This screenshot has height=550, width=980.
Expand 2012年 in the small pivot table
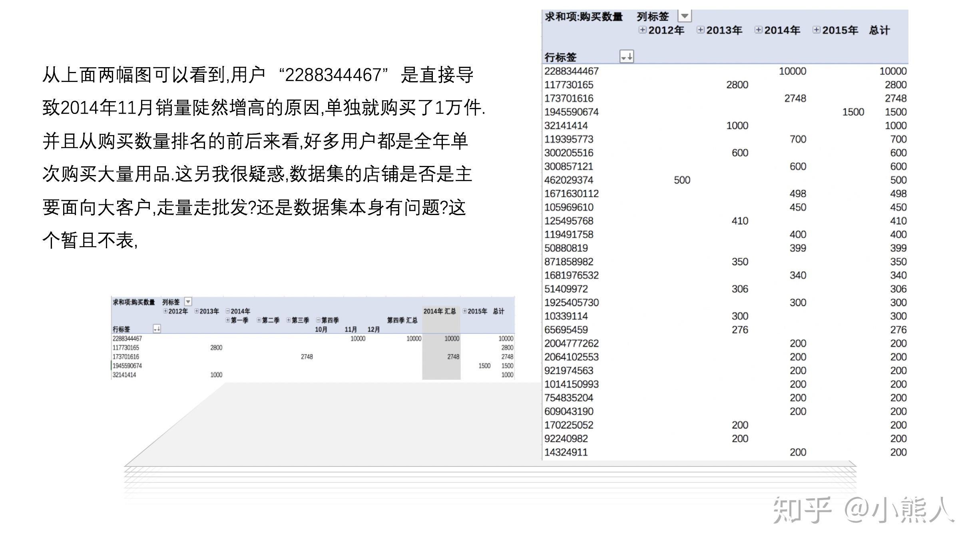(165, 311)
